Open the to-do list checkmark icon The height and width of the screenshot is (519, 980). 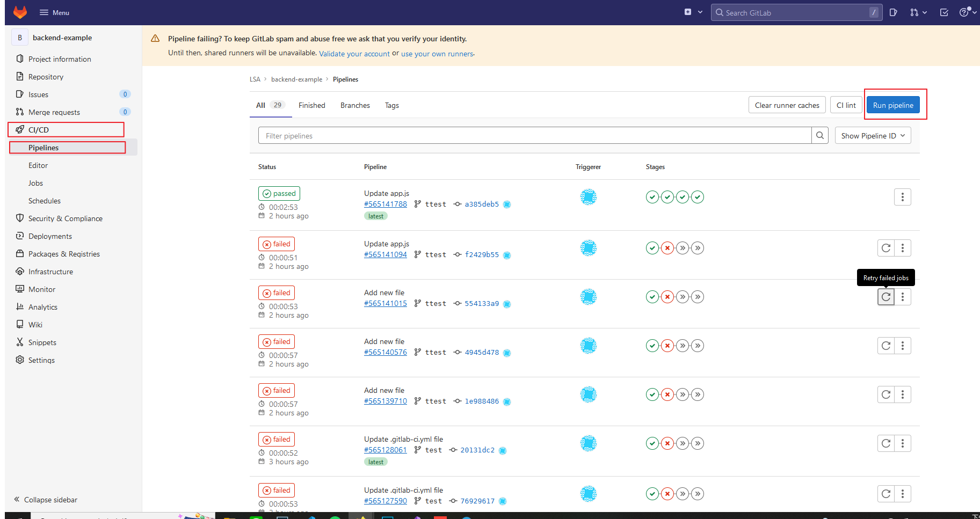pos(943,12)
